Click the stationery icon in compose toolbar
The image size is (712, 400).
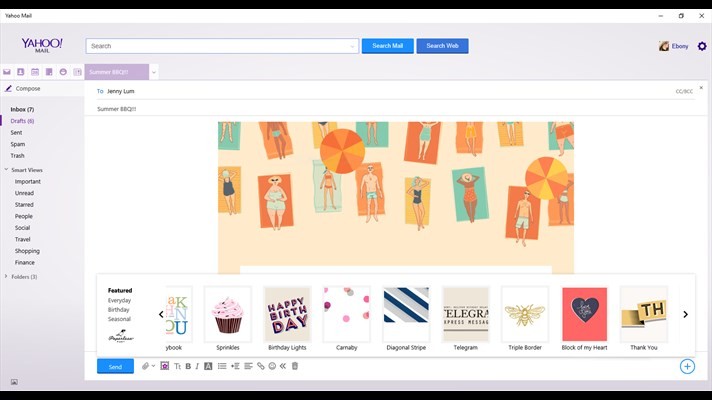point(164,366)
